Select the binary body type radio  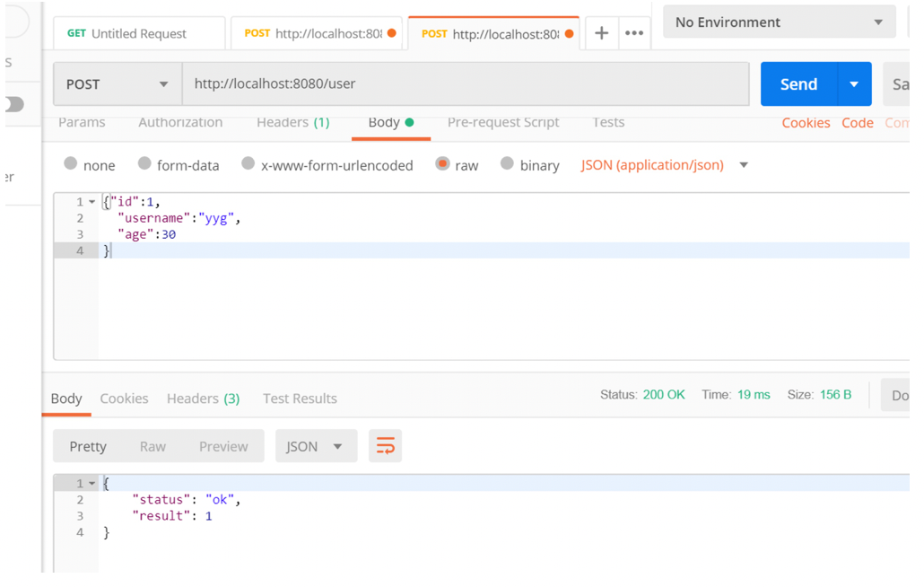coord(507,163)
